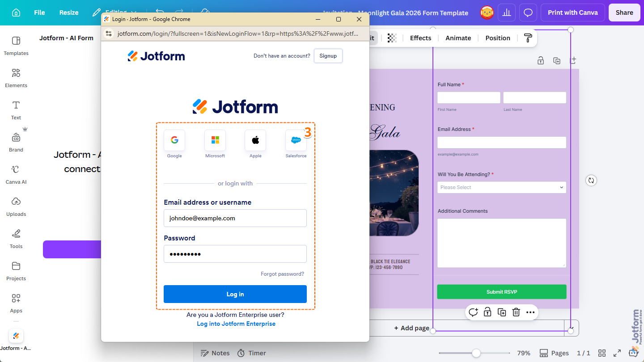644x362 pixels.
Task: Open grid view of pages
Action: pos(602,353)
